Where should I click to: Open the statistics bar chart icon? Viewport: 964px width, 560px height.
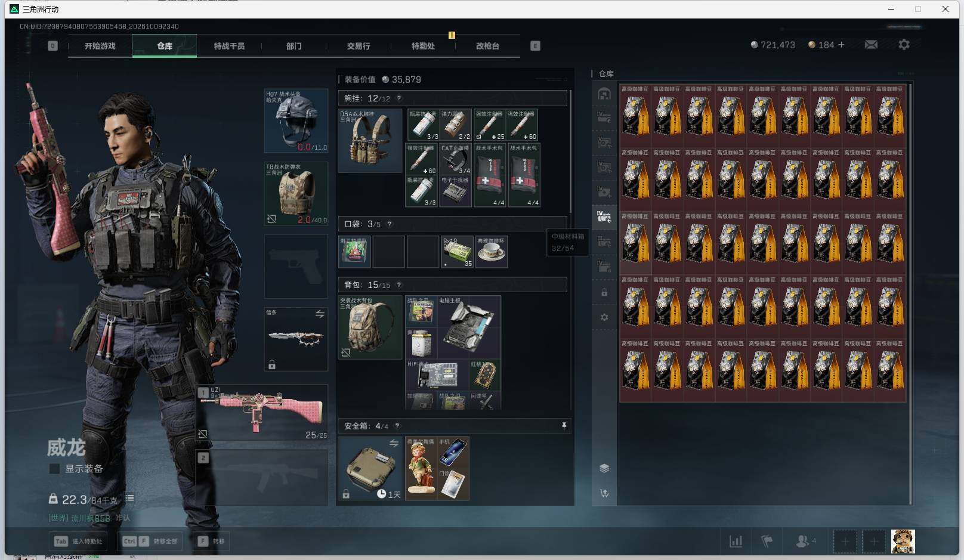[x=736, y=542]
